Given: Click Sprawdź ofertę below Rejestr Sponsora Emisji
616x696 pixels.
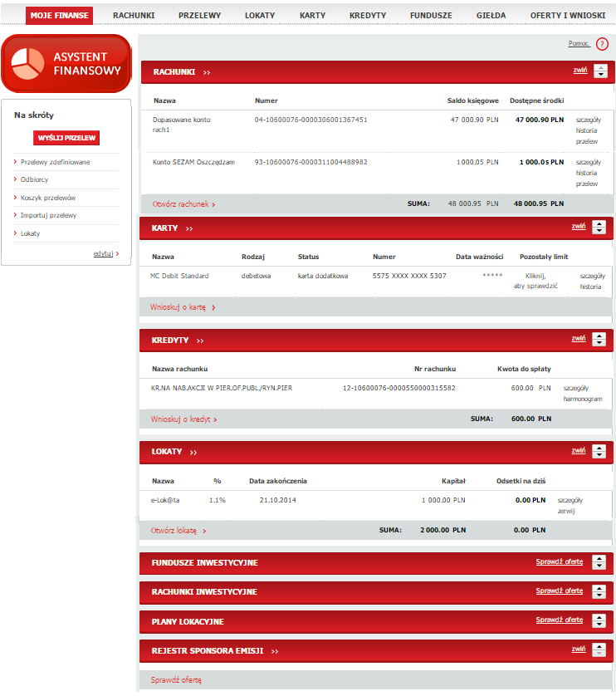Looking at the screenshot, I should (176, 680).
